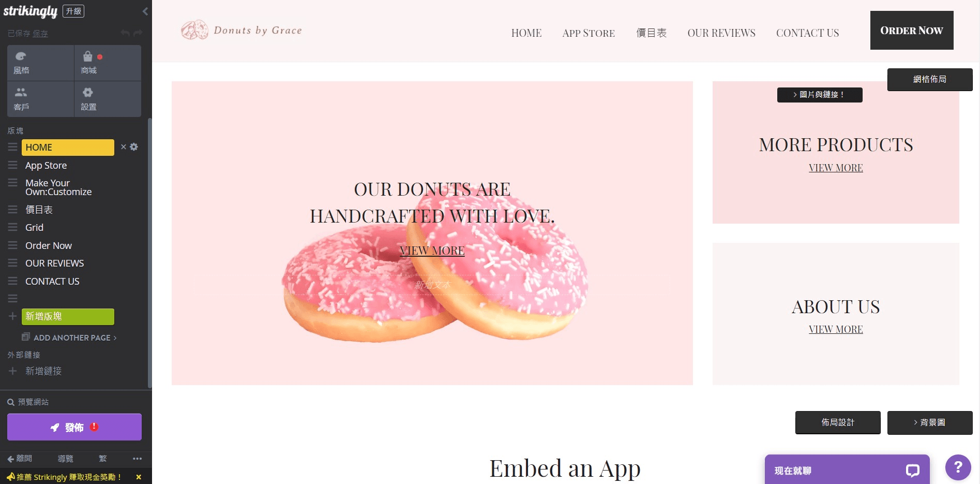Click the gear icon beside HOME section
The image size is (980, 484).
coord(134,147)
